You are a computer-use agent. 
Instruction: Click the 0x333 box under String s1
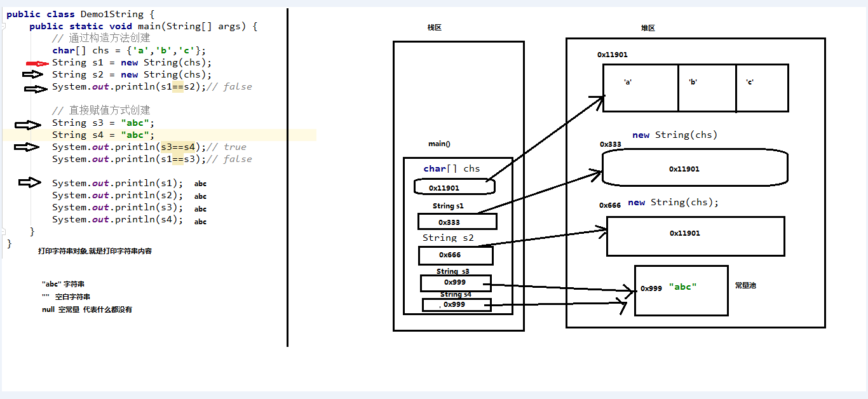(457, 222)
